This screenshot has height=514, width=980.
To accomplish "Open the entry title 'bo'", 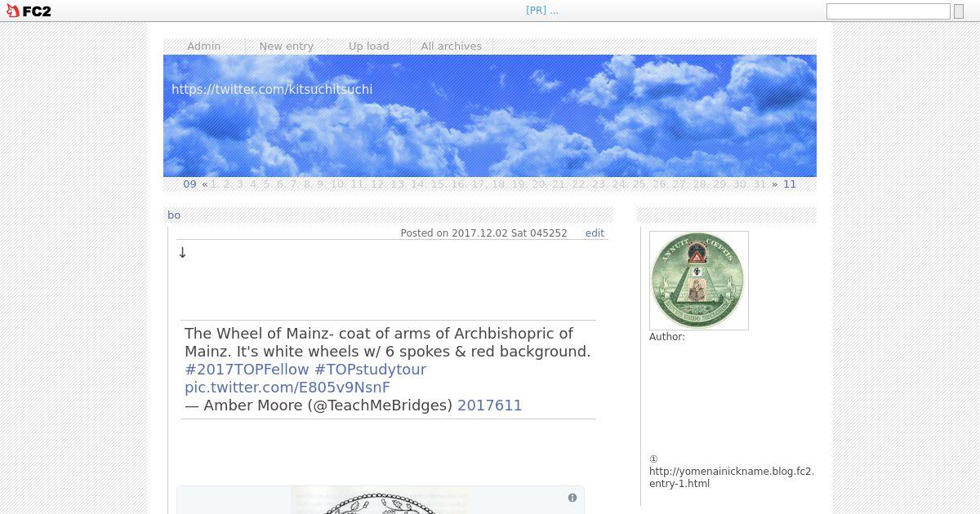I will pyautogui.click(x=174, y=215).
